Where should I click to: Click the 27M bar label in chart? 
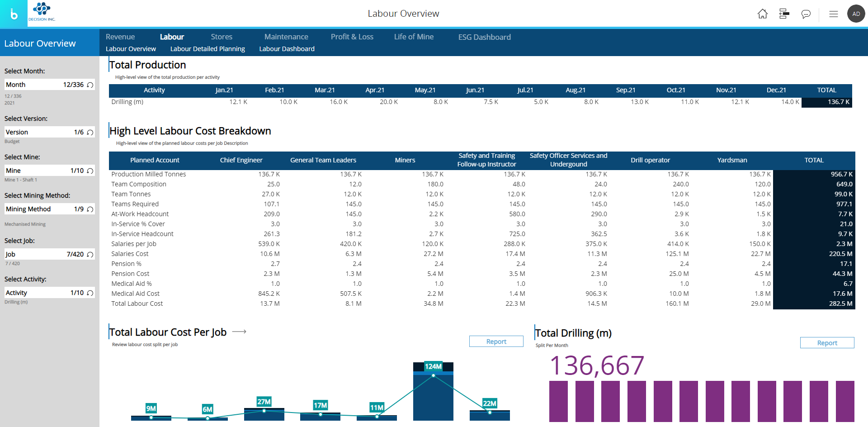point(264,402)
